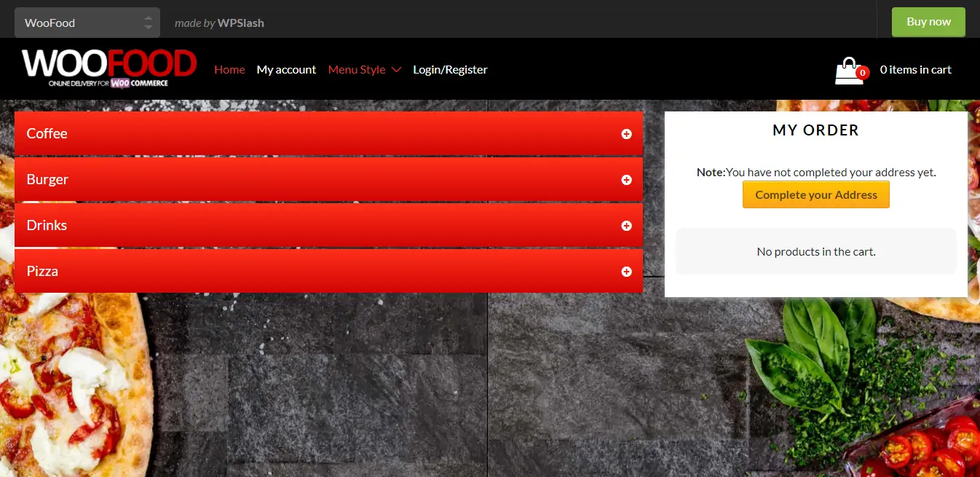Click the plus icon on Drinks row

pyautogui.click(x=626, y=226)
